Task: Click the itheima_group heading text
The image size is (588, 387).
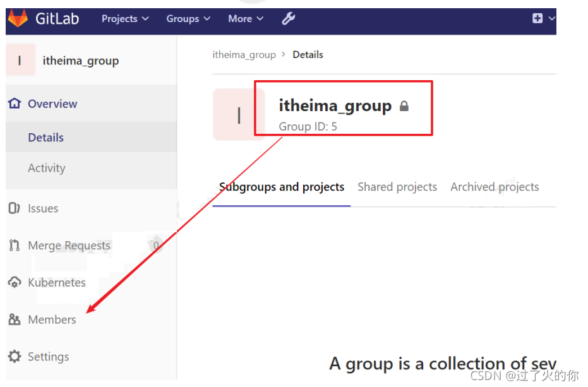Action: 335,106
